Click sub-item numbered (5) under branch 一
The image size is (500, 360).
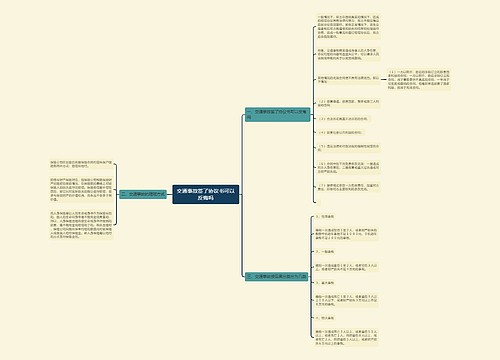(348, 148)
